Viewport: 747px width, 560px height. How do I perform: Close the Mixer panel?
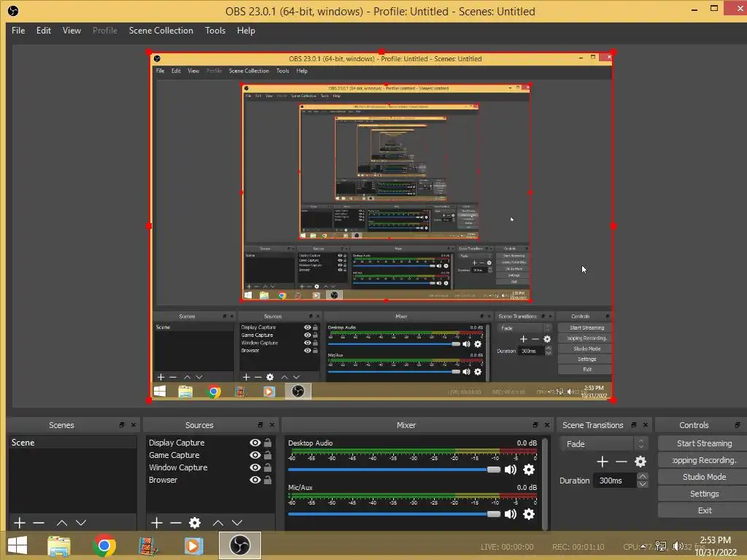click(547, 425)
